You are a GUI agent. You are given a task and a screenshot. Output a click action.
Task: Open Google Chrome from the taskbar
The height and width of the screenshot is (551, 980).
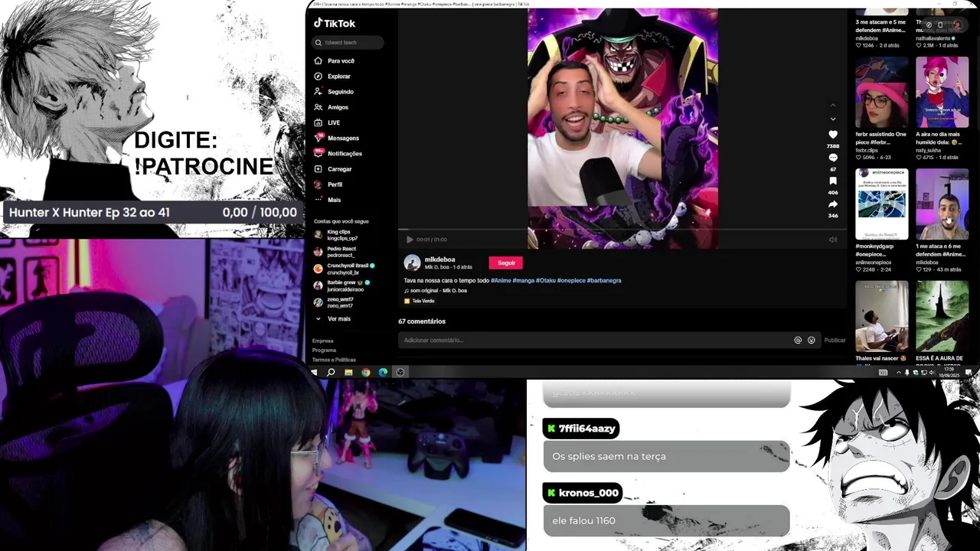click(366, 372)
